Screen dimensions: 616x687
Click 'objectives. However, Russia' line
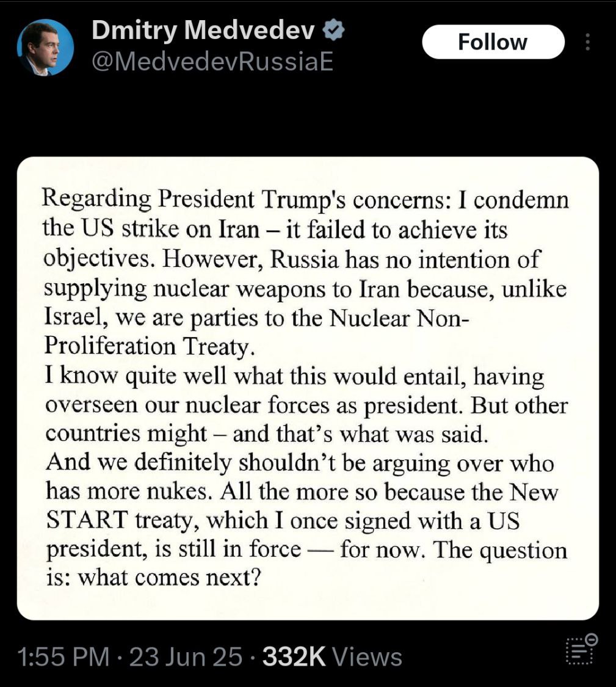pos(292,260)
